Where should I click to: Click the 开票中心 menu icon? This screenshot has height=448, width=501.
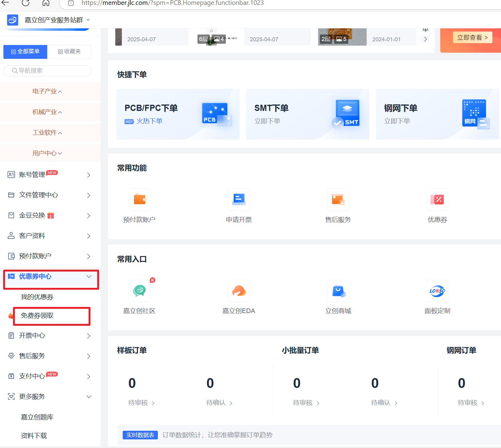(x=11, y=336)
